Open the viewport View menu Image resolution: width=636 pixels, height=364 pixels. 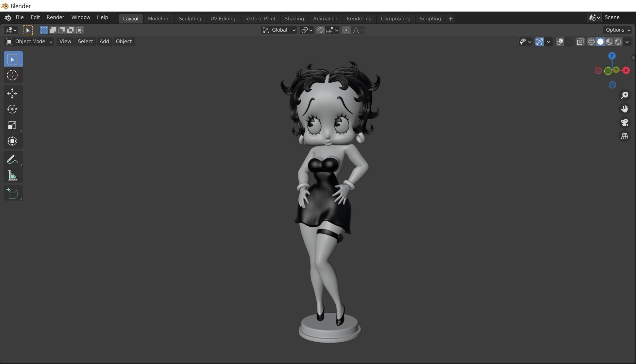(65, 41)
